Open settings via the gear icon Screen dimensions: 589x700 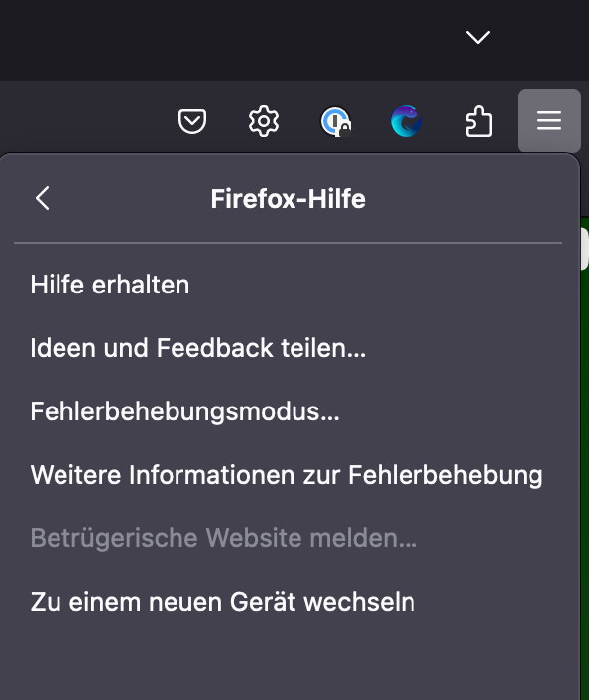coord(264,121)
